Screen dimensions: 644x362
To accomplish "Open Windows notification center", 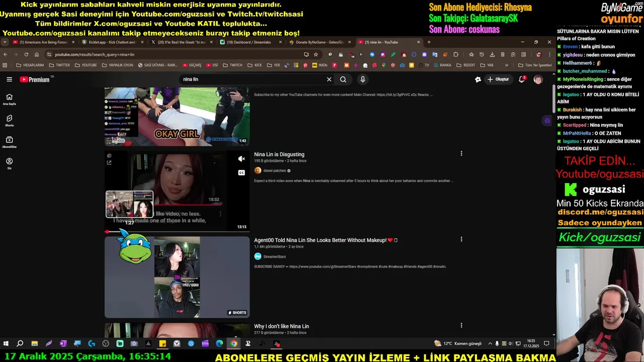I will 546,343.
